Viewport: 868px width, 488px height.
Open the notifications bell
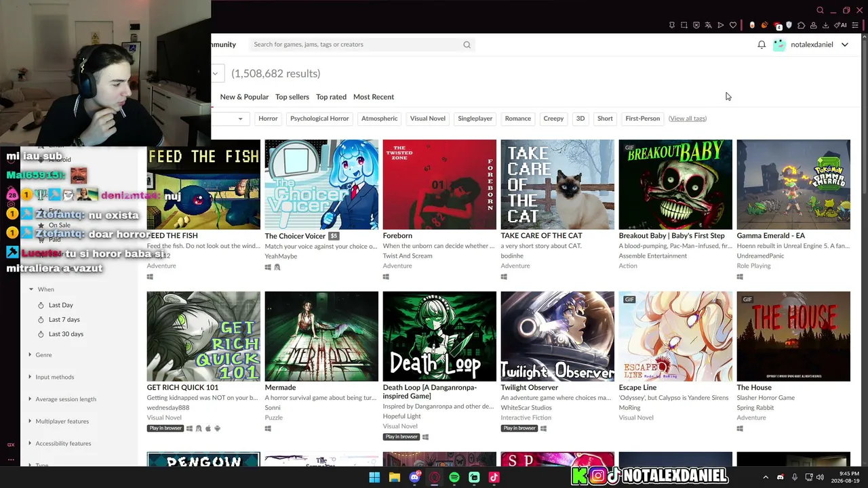pyautogui.click(x=762, y=45)
